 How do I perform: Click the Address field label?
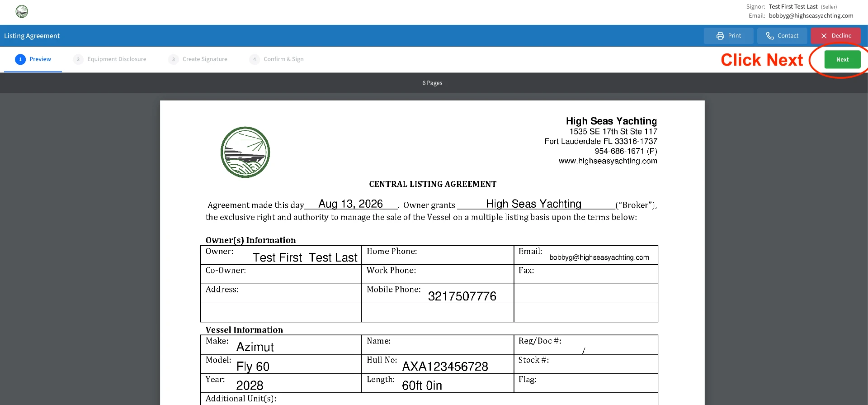coord(222,290)
